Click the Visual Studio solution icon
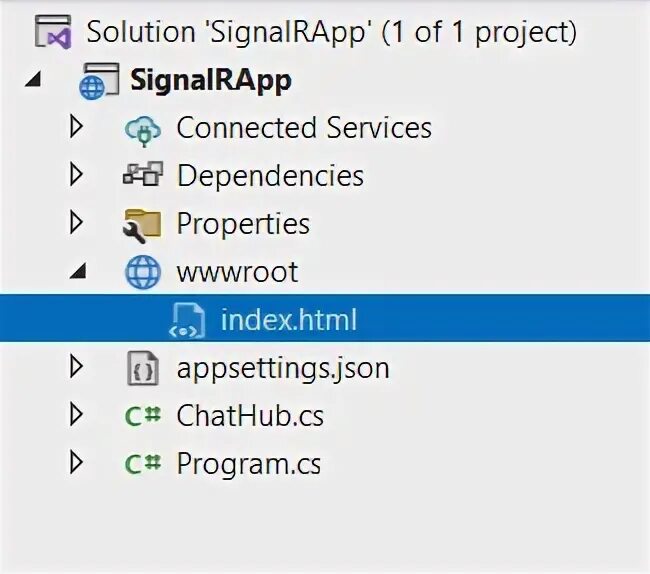 pos(51,32)
